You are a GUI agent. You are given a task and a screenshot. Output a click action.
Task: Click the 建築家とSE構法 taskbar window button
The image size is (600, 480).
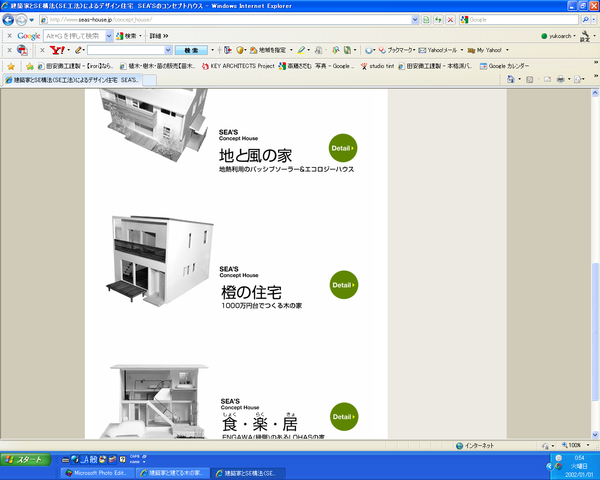(249, 473)
